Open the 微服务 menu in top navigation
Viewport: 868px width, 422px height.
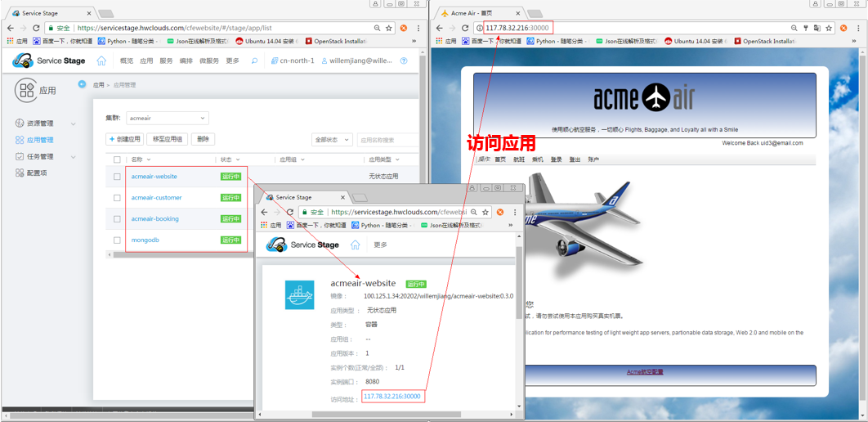tap(209, 61)
